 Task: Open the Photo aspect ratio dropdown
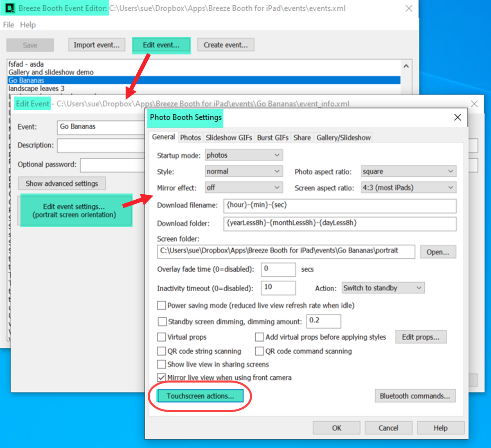click(409, 171)
